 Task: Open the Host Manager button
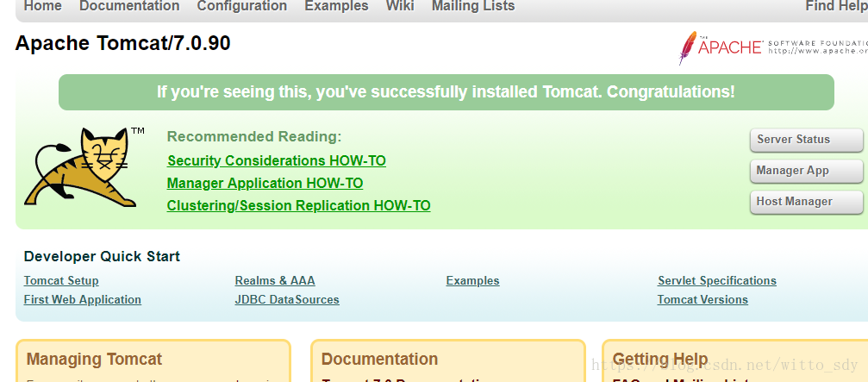coord(806,202)
